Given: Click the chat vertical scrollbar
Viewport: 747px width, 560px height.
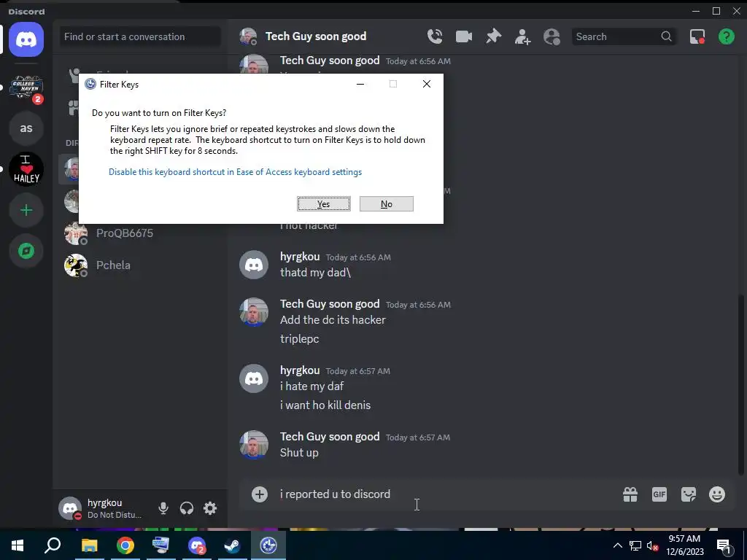Looking at the screenshot, I should [741, 384].
